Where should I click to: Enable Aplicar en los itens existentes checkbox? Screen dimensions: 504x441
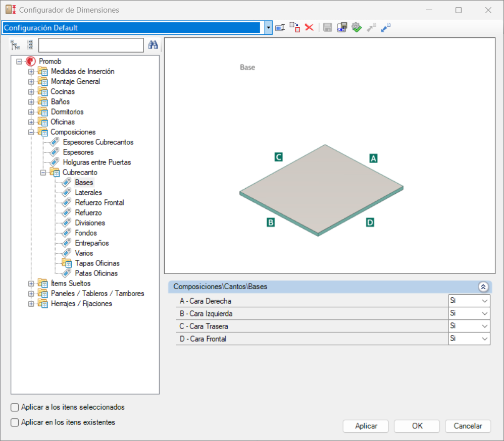click(15, 422)
